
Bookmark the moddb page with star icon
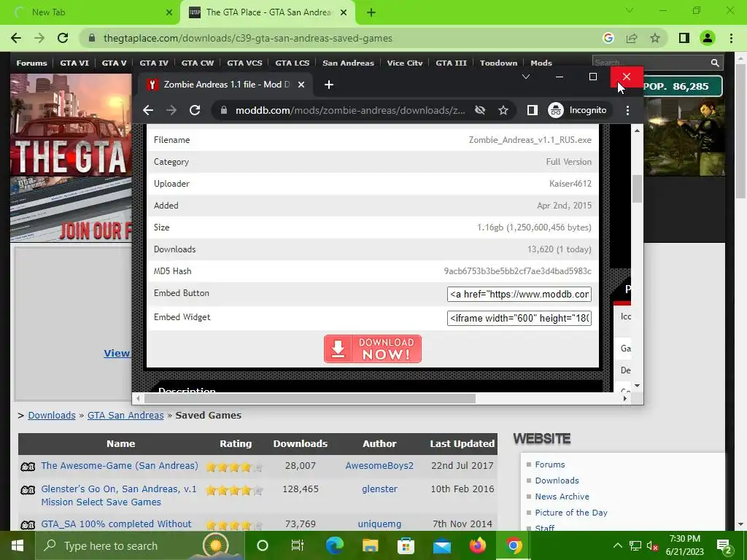pos(503,111)
